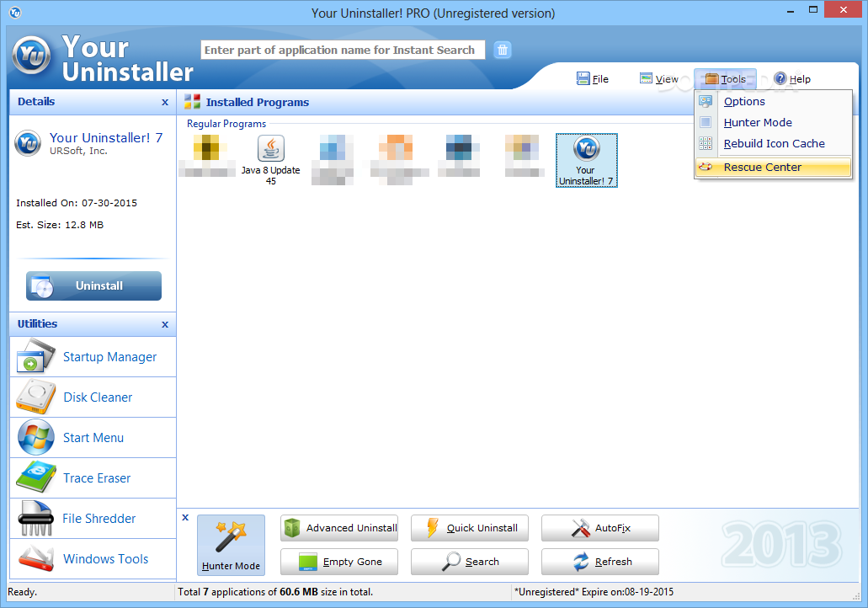
Task: Open the Windows Tools knife icon
Action: coord(36,558)
